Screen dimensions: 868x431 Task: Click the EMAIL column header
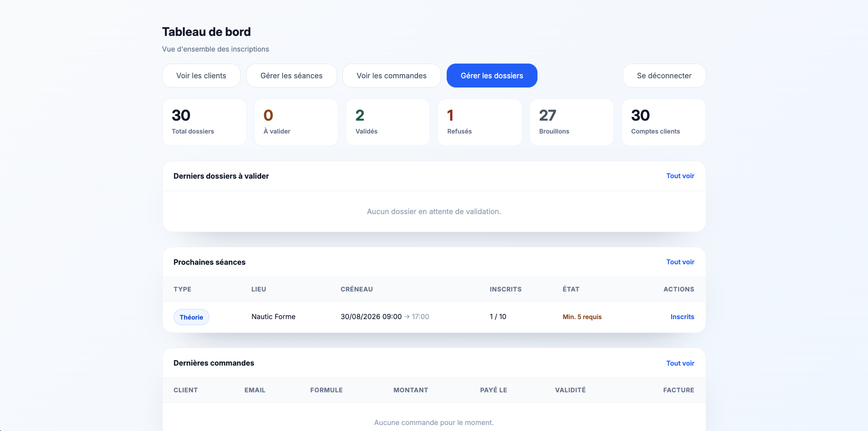[x=255, y=390]
